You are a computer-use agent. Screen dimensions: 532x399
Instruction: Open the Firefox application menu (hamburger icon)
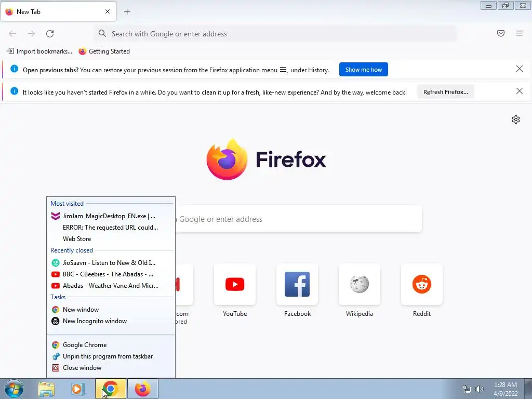point(519,33)
